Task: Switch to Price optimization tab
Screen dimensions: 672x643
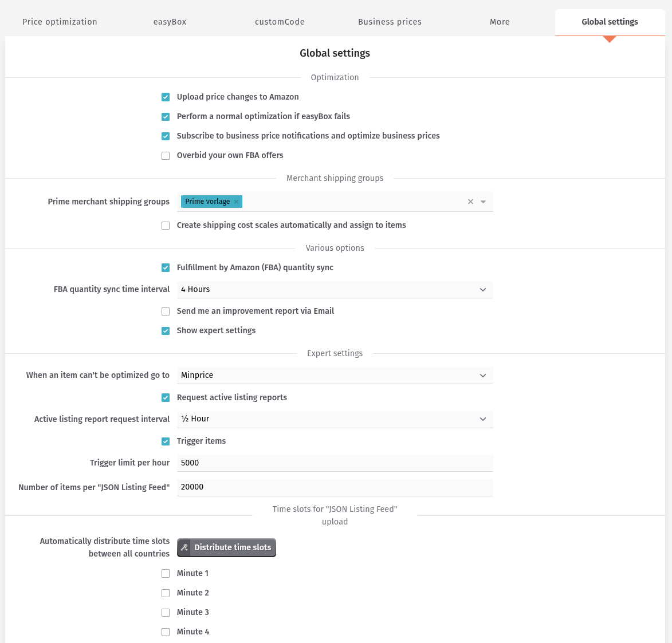Action: [60, 22]
